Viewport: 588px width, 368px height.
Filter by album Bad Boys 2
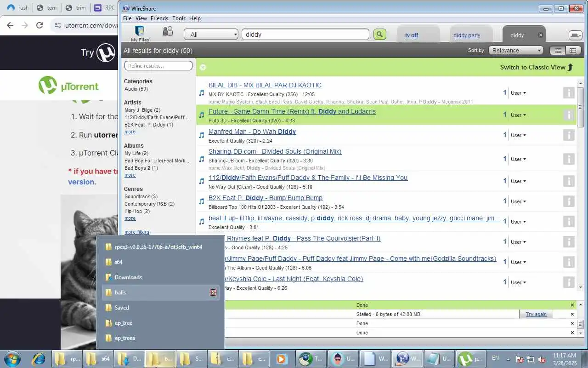(x=141, y=168)
